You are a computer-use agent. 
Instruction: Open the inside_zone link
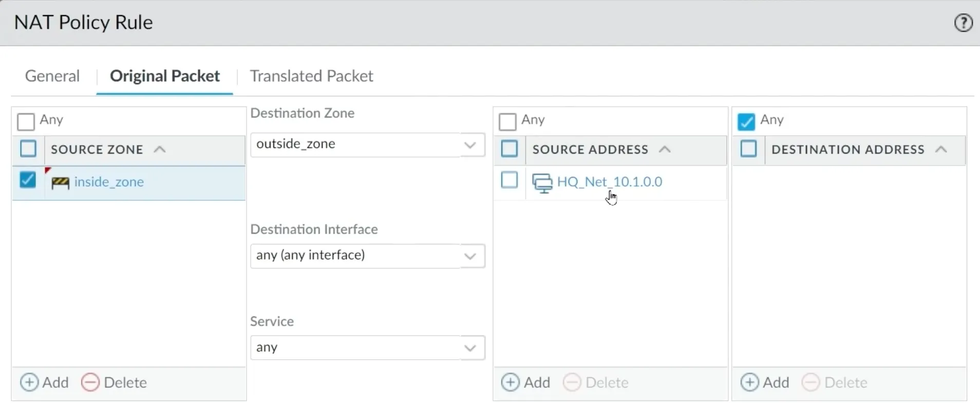tap(109, 182)
